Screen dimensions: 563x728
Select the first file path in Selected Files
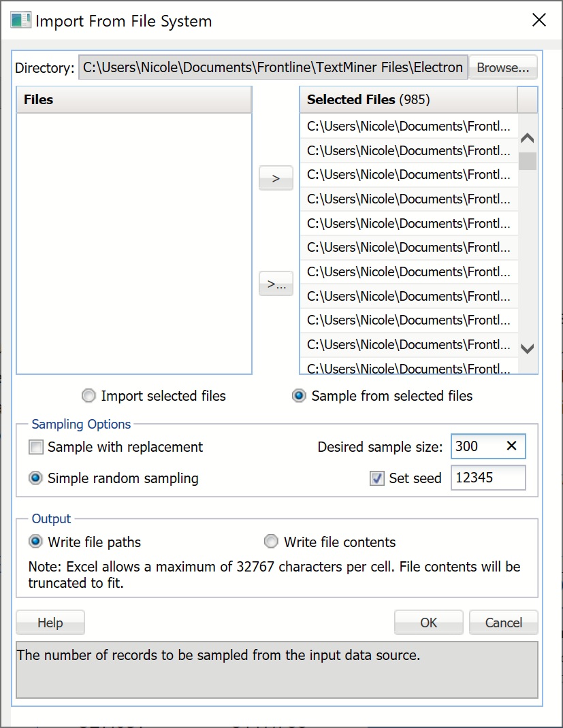408,126
